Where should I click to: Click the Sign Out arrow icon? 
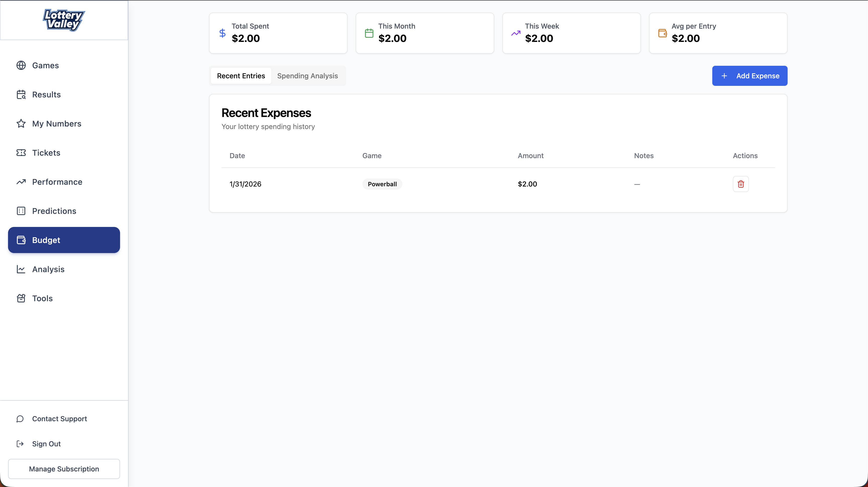coord(20,444)
